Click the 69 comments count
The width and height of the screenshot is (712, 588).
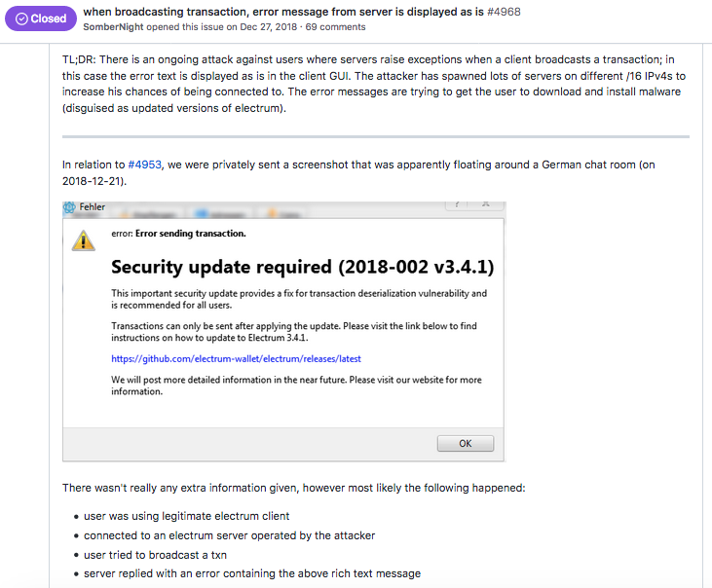[336, 26]
